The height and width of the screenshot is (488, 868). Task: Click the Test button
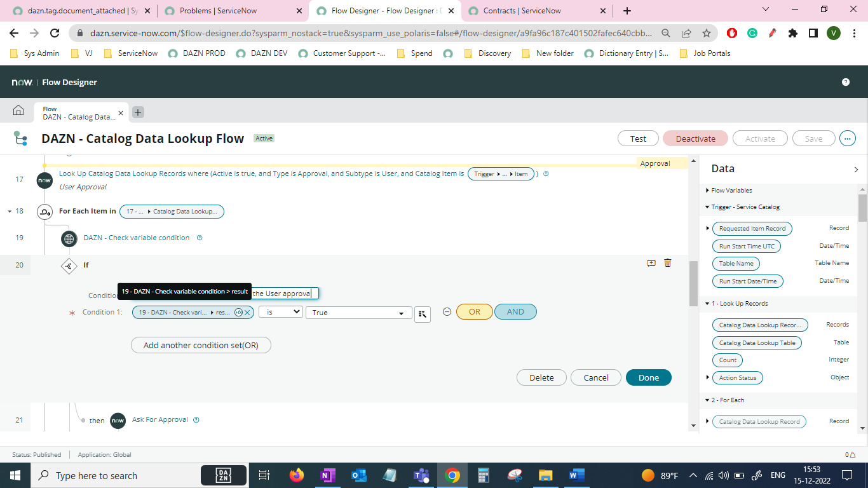click(x=638, y=139)
